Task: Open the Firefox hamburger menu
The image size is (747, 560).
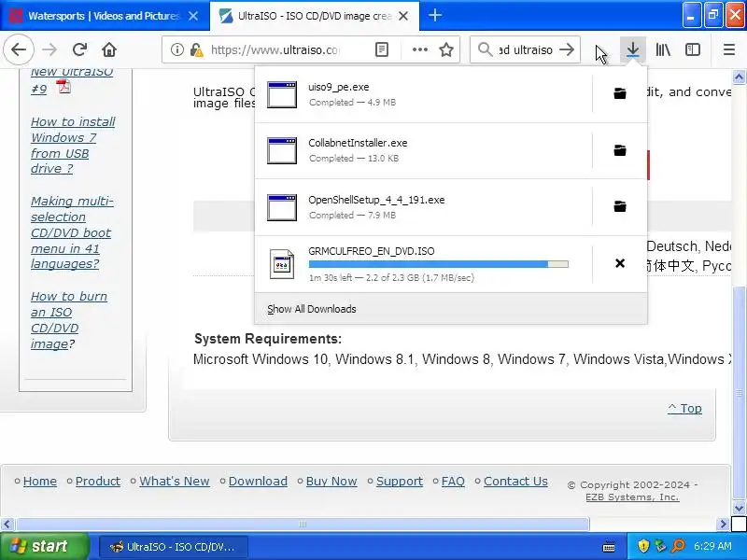Action: tap(729, 49)
